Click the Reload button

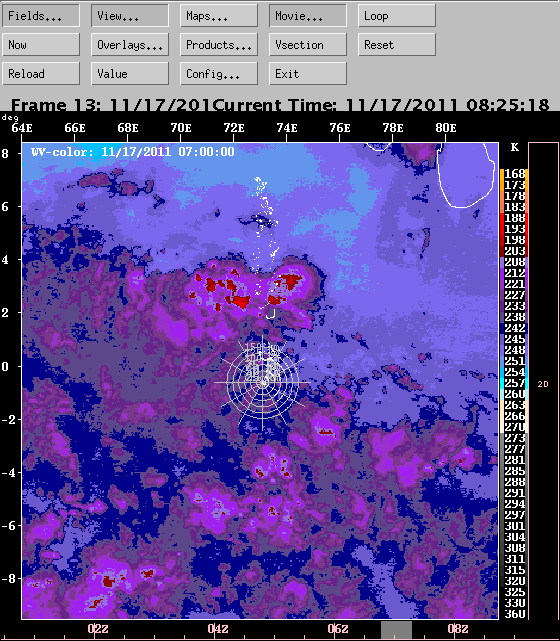[41, 74]
